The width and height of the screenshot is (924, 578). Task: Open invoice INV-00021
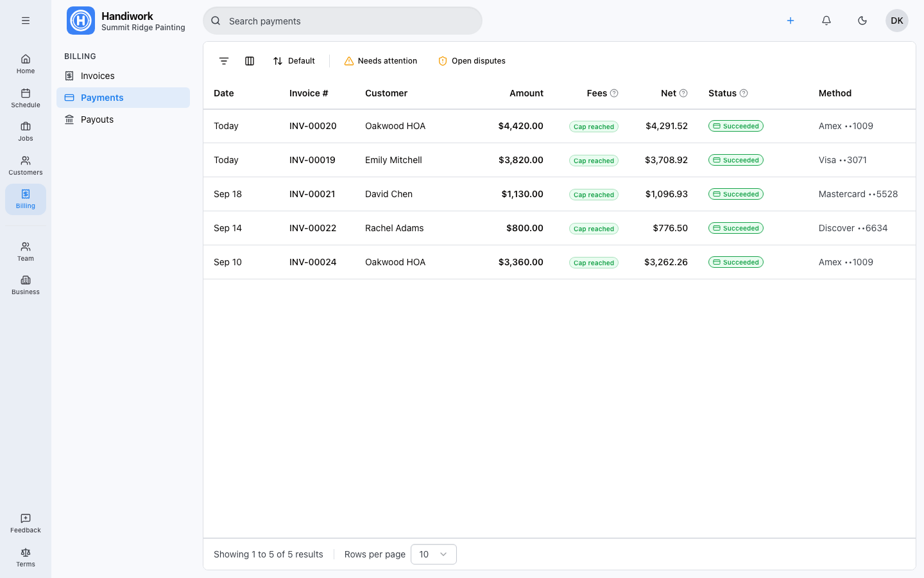312,194
